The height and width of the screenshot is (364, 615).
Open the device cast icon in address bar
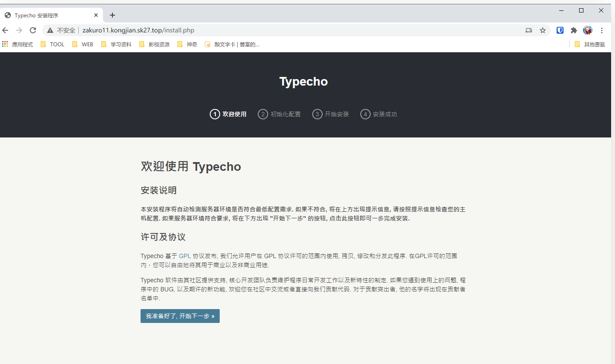(529, 30)
